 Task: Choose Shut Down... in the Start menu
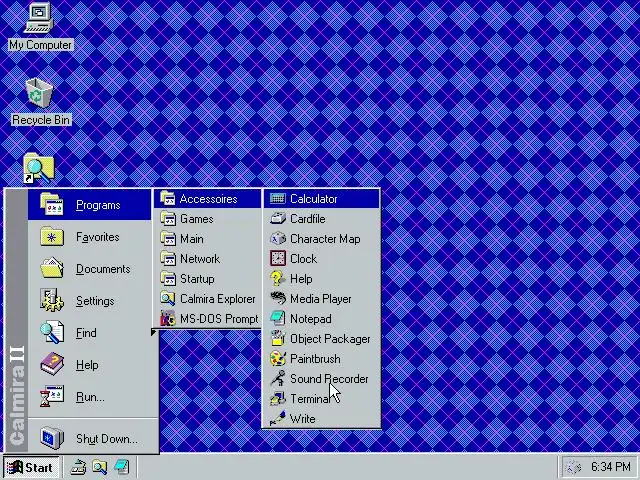click(93, 439)
